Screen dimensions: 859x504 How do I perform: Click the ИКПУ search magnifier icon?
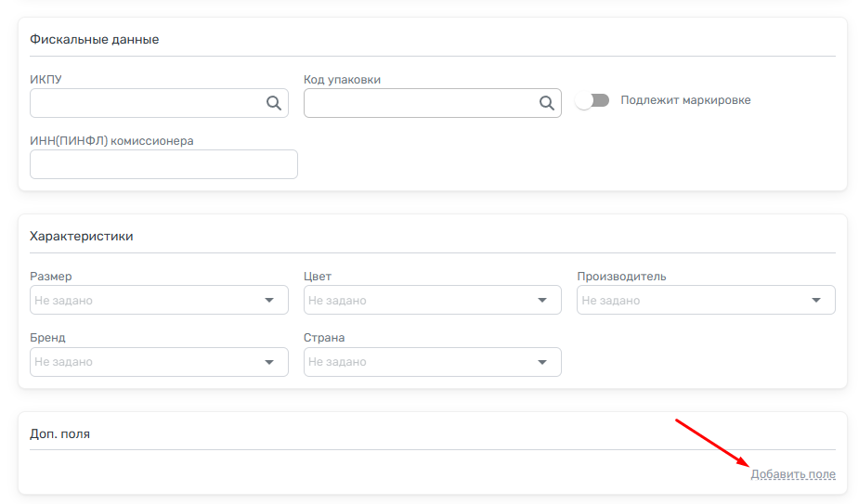pos(273,103)
